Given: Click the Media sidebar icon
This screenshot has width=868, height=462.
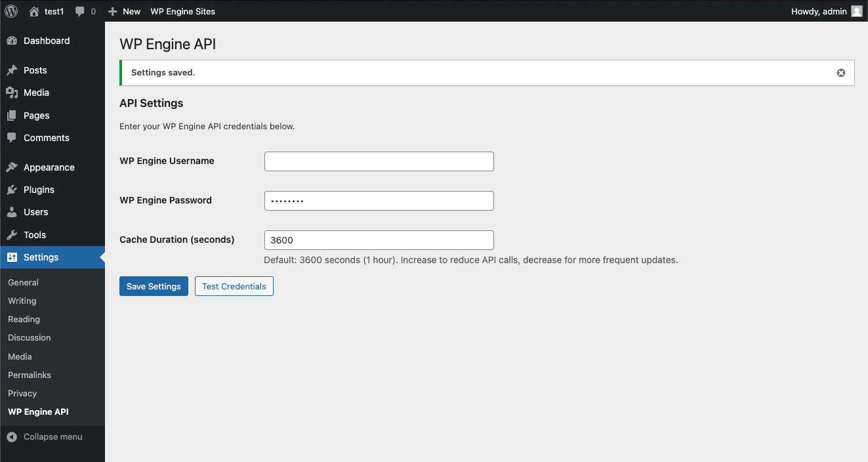Looking at the screenshot, I should [x=12, y=93].
